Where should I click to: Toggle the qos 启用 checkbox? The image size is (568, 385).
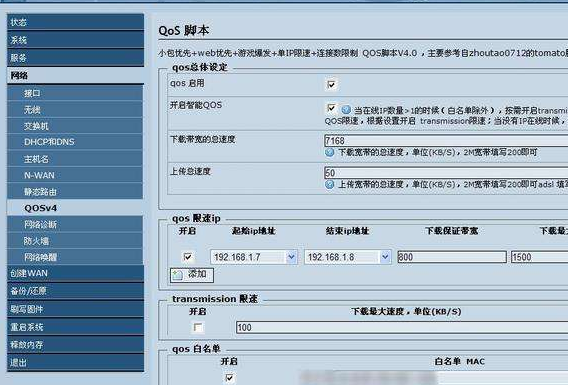331,84
